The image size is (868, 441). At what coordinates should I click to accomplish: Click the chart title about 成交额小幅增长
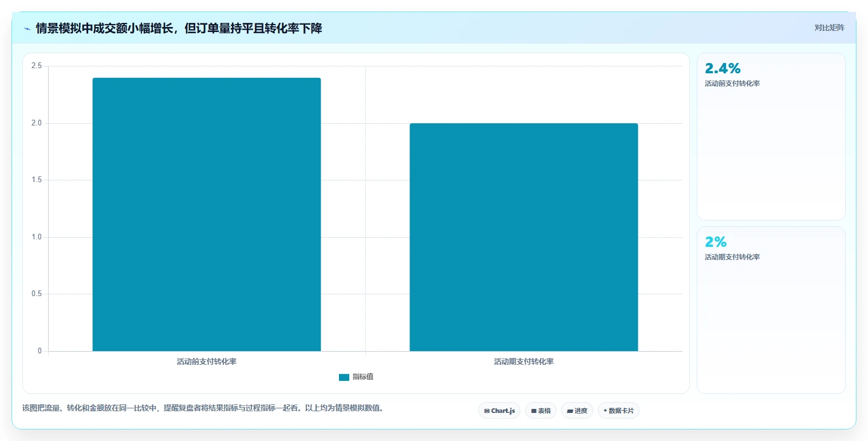[x=179, y=29]
